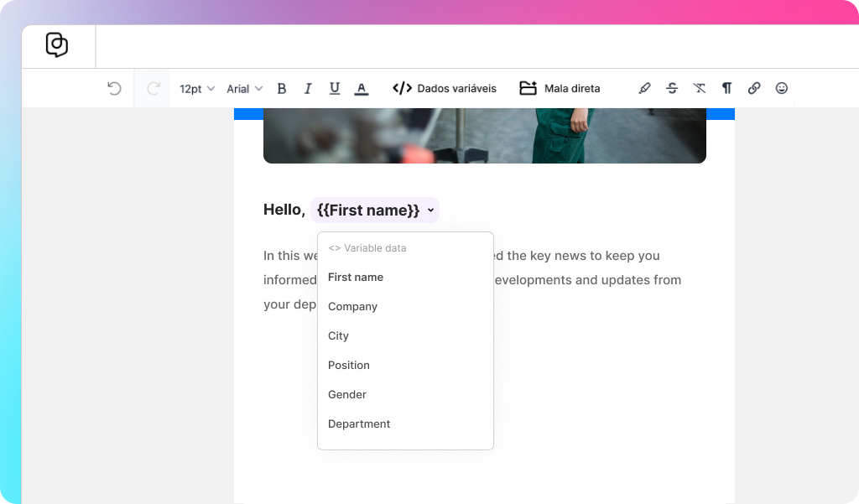Toggle bold formatting
Viewport: 859px width, 504px height.
[282, 89]
